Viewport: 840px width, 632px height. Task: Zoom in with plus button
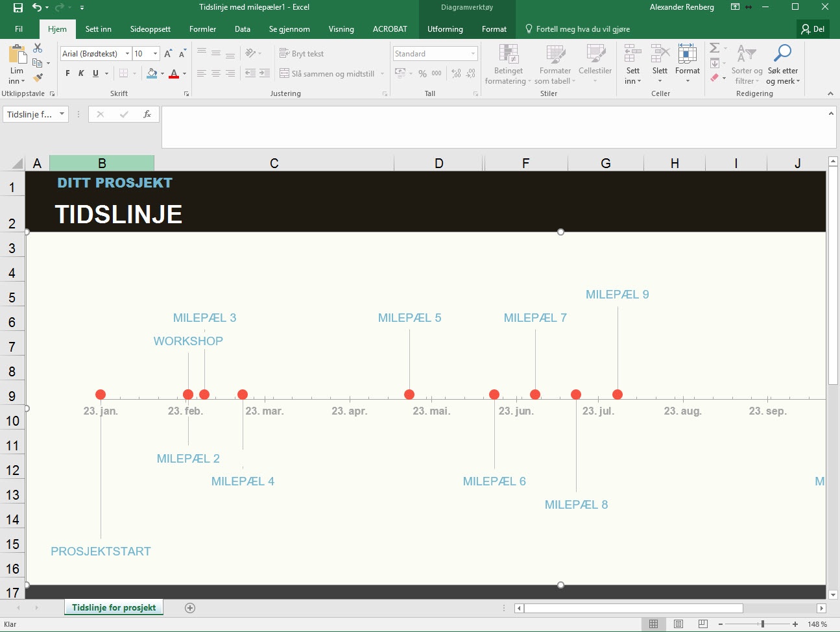point(795,624)
